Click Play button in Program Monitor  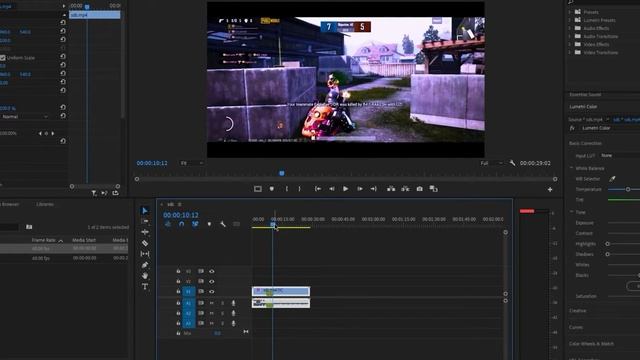click(x=345, y=189)
